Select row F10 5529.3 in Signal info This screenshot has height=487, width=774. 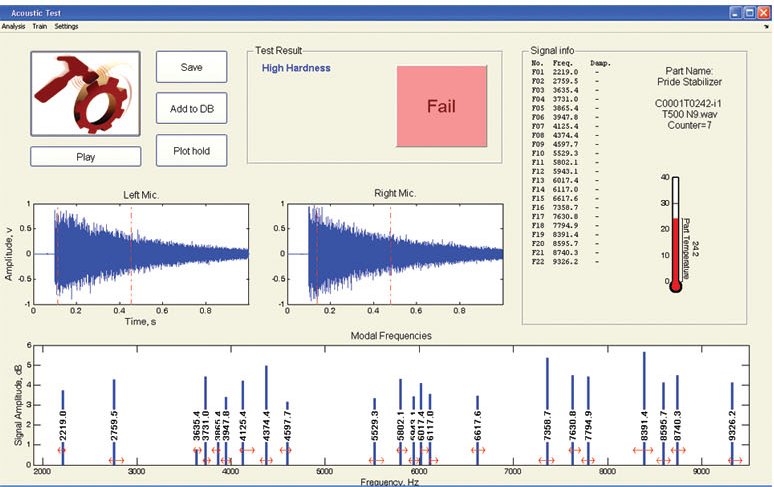click(566, 153)
